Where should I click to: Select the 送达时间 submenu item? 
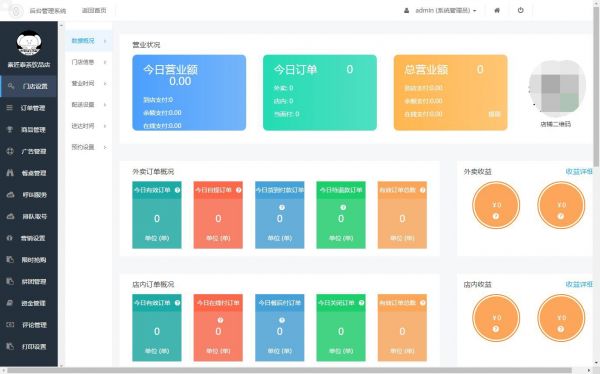coord(88,126)
